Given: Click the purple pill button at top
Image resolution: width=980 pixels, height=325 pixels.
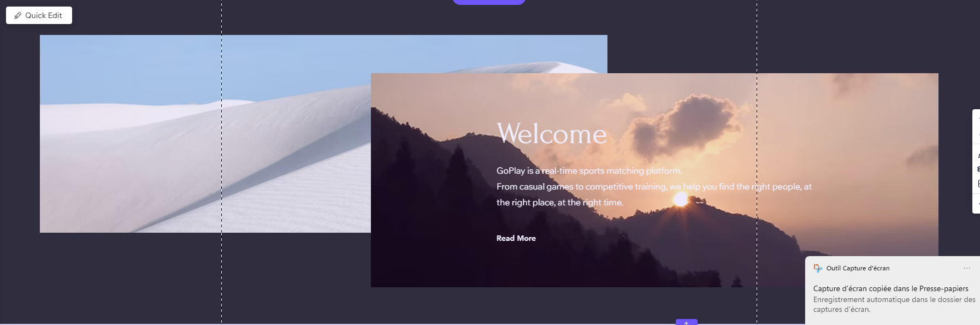Looking at the screenshot, I should pyautogui.click(x=489, y=2).
